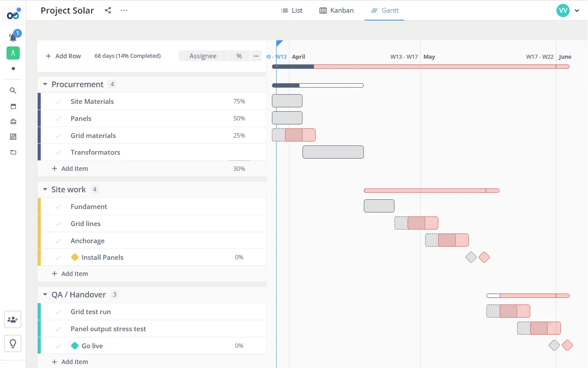This screenshot has width=588, height=368.
Task: Click the search magnifier in the sidebar
Action: click(13, 91)
